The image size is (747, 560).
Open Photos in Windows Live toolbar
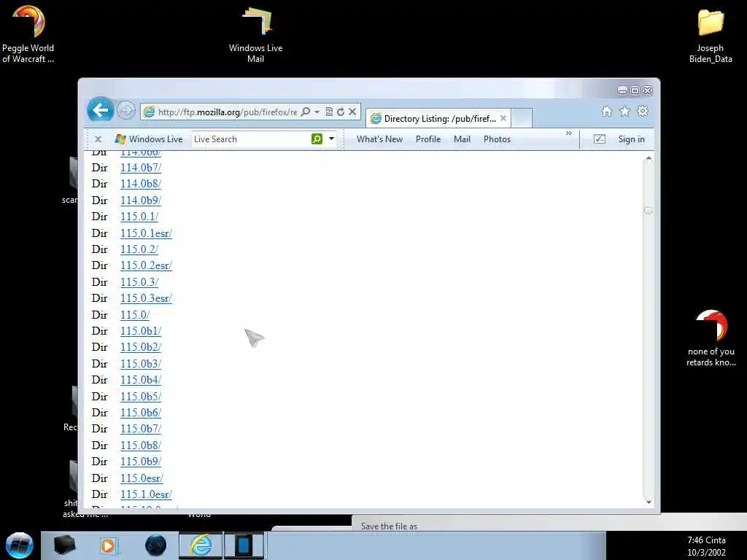pos(497,139)
